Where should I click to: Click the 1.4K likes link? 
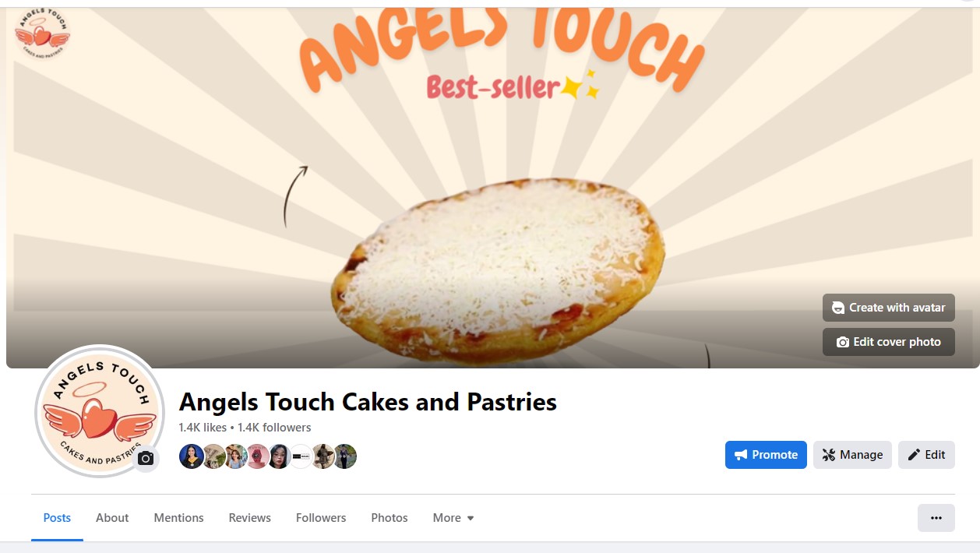pos(203,428)
